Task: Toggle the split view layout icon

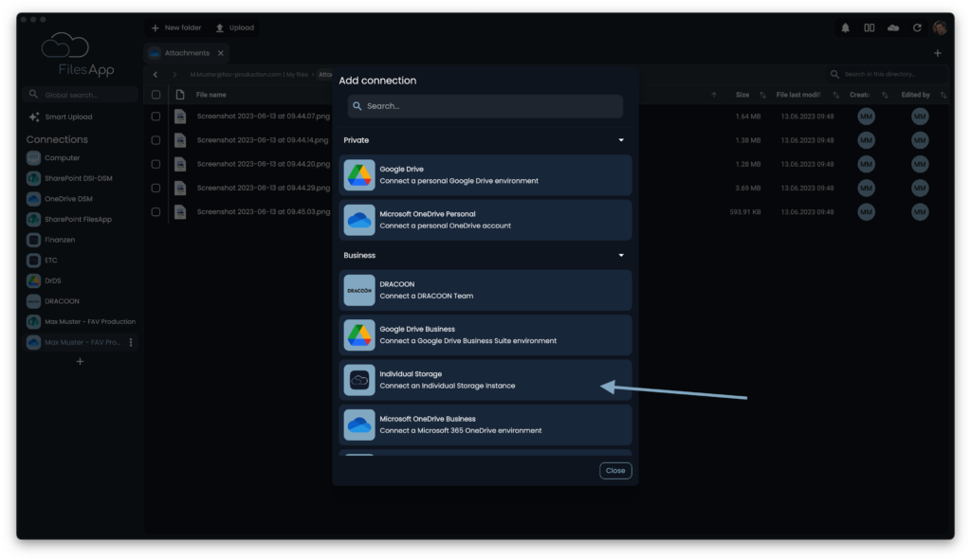Action: (870, 27)
